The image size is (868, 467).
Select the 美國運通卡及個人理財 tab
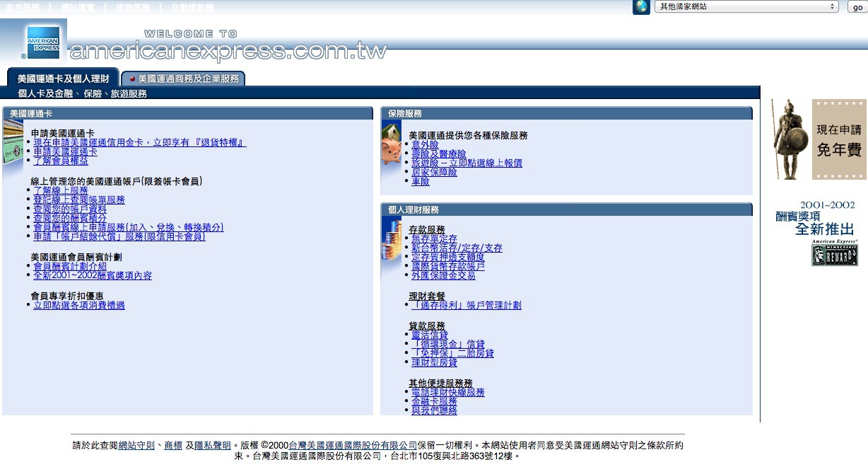pyautogui.click(x=63, y=79)
